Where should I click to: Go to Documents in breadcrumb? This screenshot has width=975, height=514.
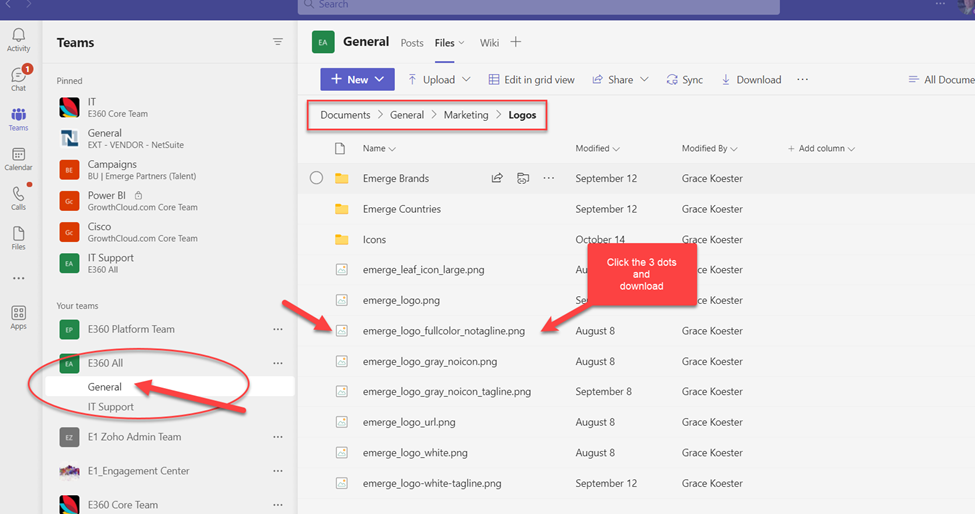pyautogui.click(x=345, y=115)
